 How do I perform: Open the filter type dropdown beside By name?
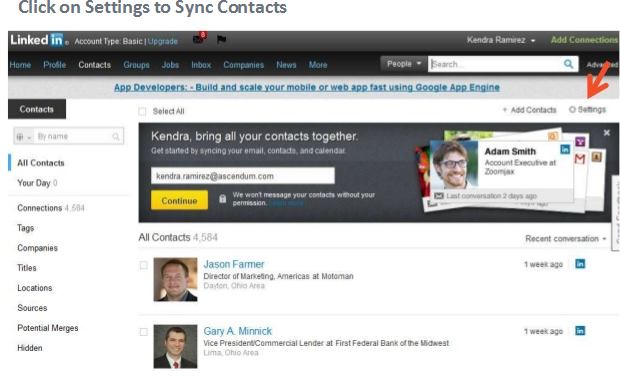pyautogui.click(x=23, y=137)
